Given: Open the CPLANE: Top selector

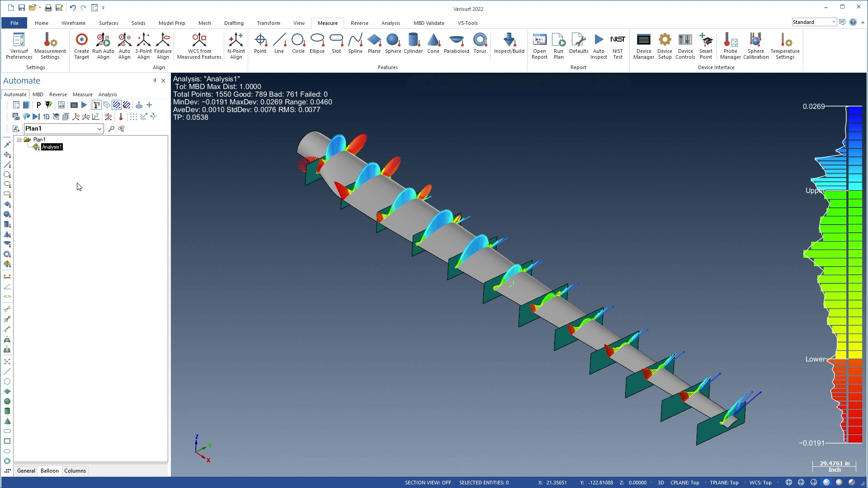Looking at the screenshot, I should pyautogui.click(x=684, y=483).
